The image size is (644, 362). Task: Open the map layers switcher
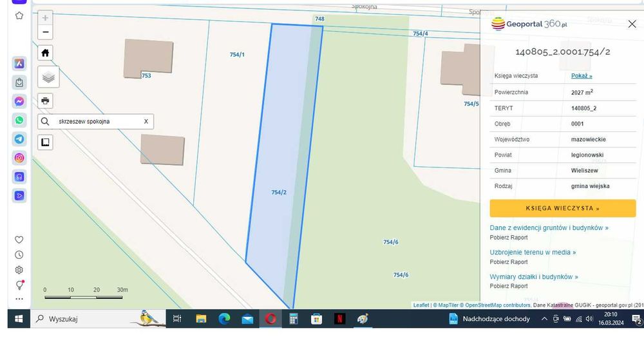pyautogui.click(x=48, y=77)
